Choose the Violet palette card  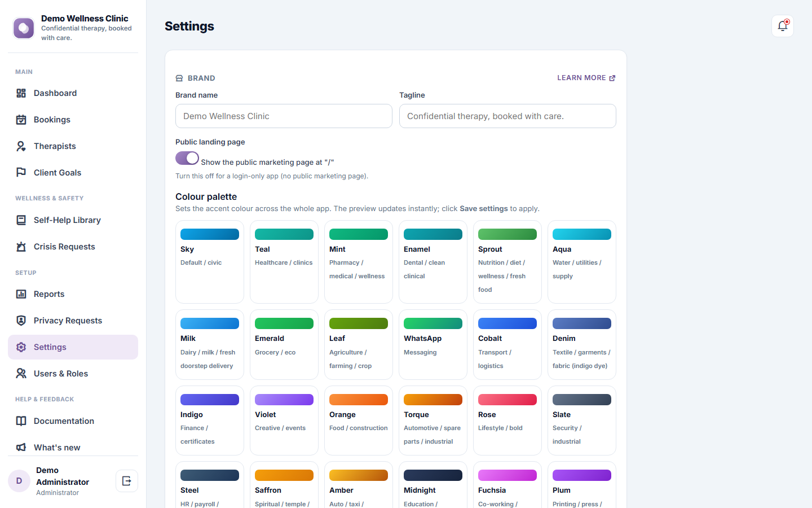pos(284,421)
